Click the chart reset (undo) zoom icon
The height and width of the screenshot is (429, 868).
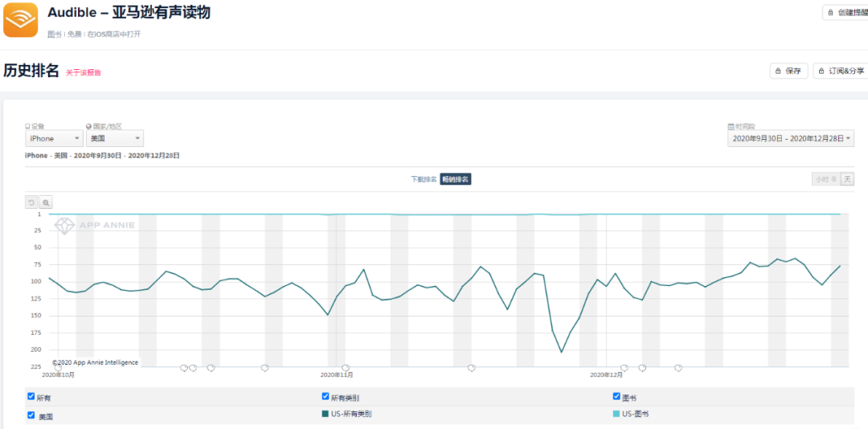(x=31, y=203)
